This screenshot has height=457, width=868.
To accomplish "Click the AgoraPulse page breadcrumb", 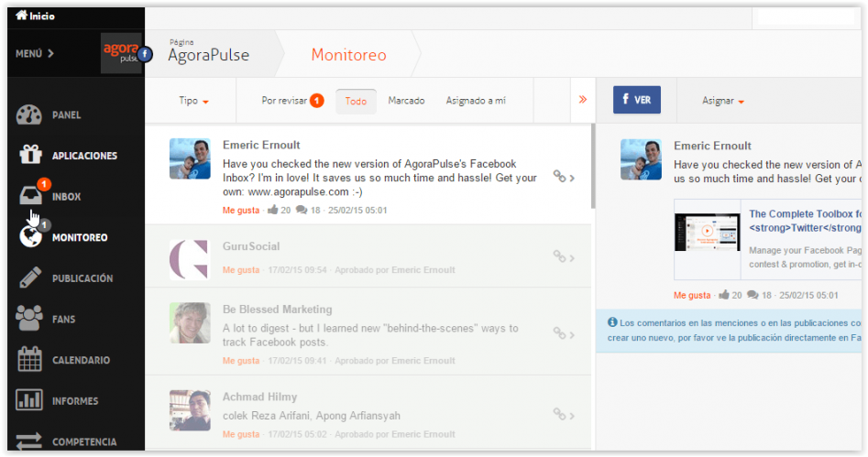I will click(209, 55).
